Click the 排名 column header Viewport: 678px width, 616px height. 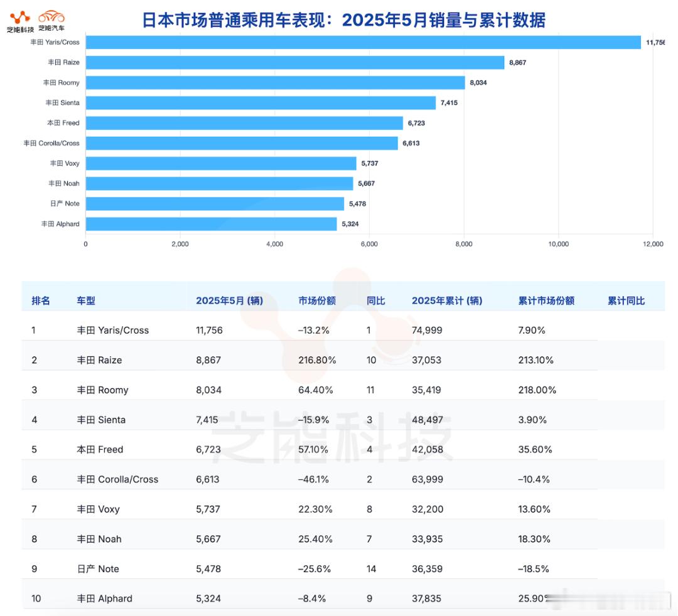tap(41, 300)
